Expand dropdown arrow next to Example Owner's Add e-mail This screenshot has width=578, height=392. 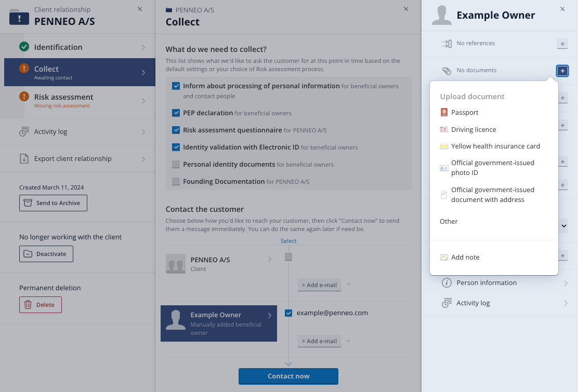pyautogui.click(x=348, y=341)
